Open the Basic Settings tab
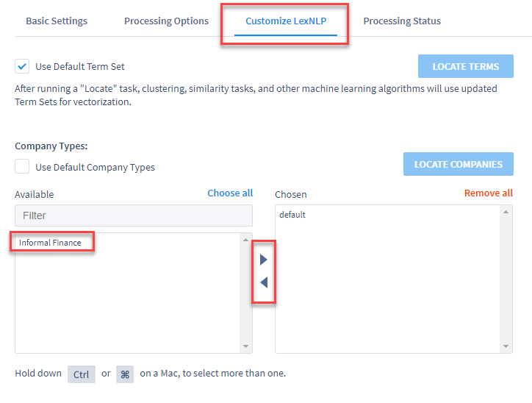The image size is (532, 403). coord(57,21)
